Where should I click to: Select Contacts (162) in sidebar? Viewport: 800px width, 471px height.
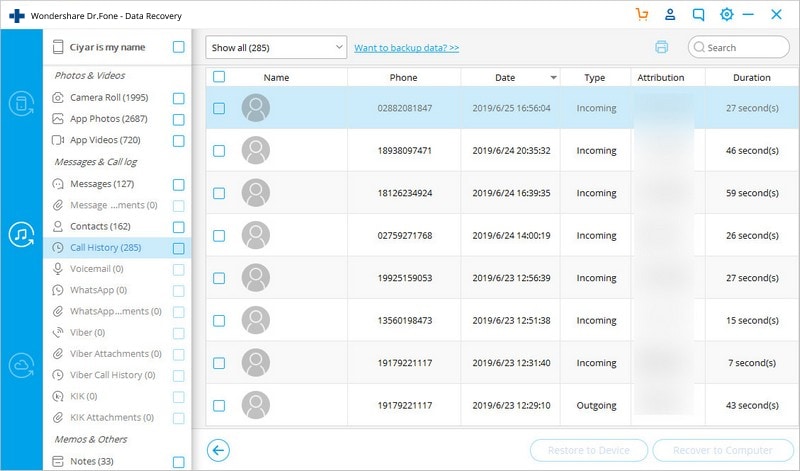(x=101, y=226)
